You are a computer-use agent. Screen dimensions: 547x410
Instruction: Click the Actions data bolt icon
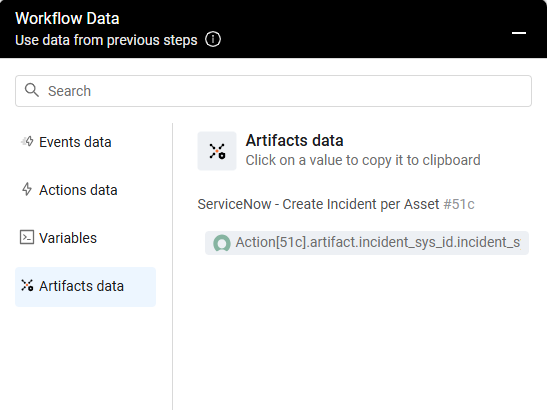[x=27, y=189]
